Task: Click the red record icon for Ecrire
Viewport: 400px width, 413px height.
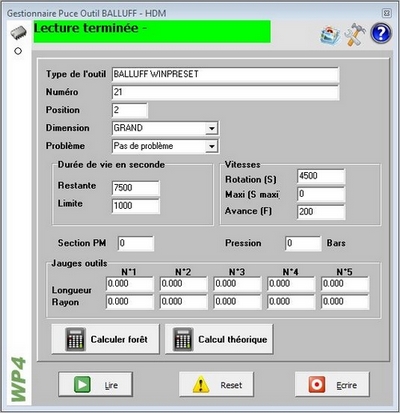Action: coord(316,384)
